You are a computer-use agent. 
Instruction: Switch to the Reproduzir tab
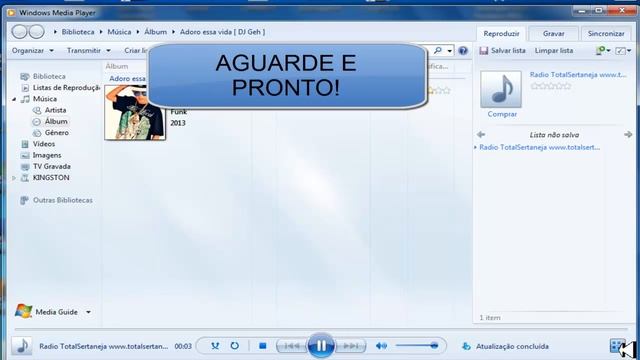click(x=501, y=33)
